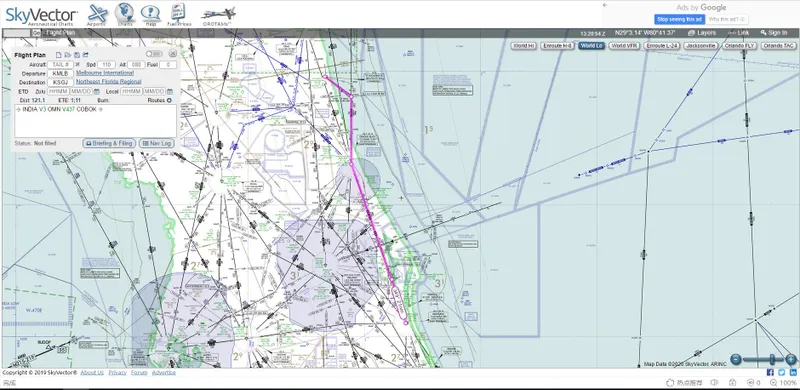Open the Nav Log

coord(157,143)
